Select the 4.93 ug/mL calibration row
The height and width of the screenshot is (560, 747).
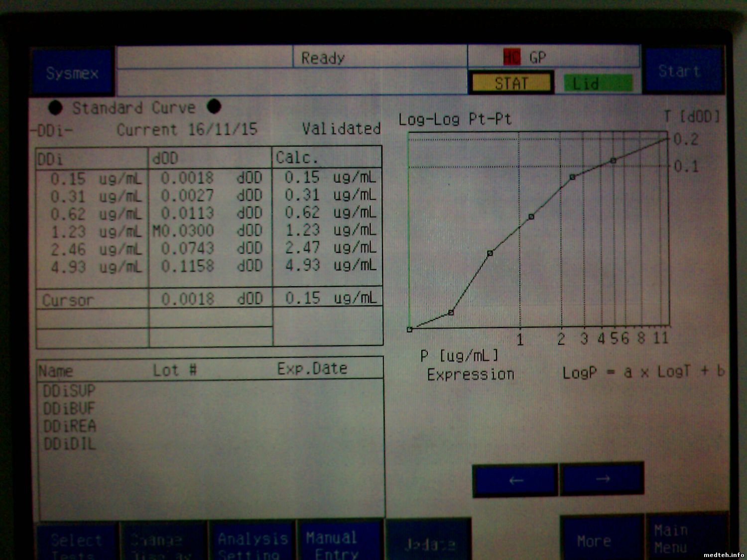(x=209, y=266)
